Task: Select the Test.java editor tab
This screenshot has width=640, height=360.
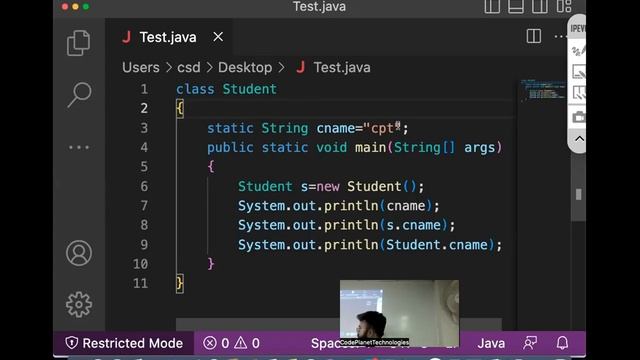Action: tap(169, 37)
